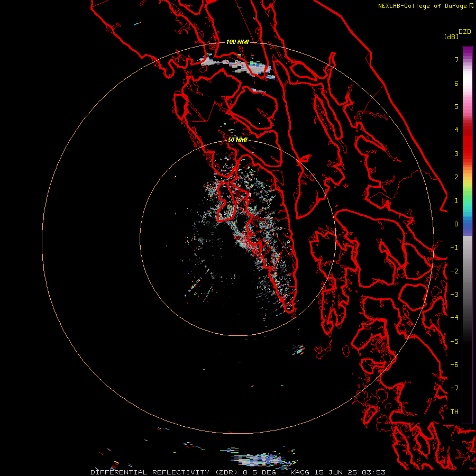Click the scale tick label -5
This screenshot has width=476, height=476.
pos(454,341)
